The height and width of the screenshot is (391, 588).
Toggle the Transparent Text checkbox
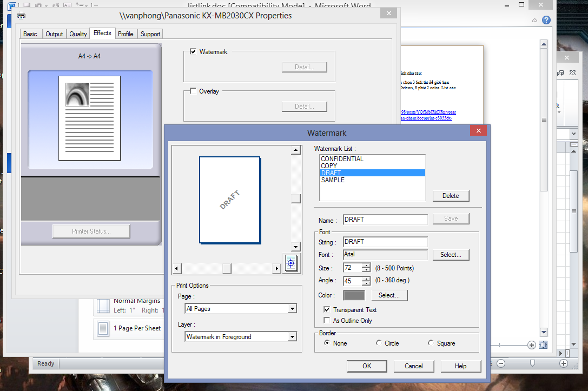(x=327, y=310)
